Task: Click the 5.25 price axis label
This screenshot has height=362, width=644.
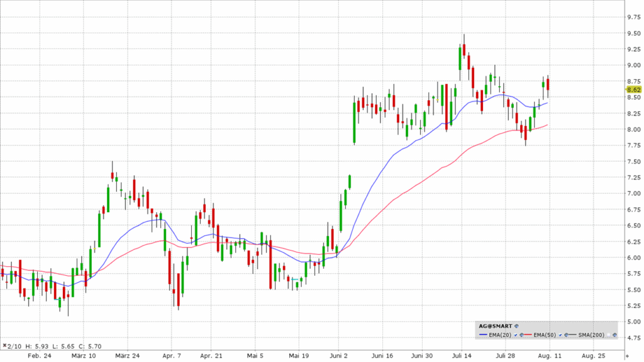Action: [x=634, y=305]
